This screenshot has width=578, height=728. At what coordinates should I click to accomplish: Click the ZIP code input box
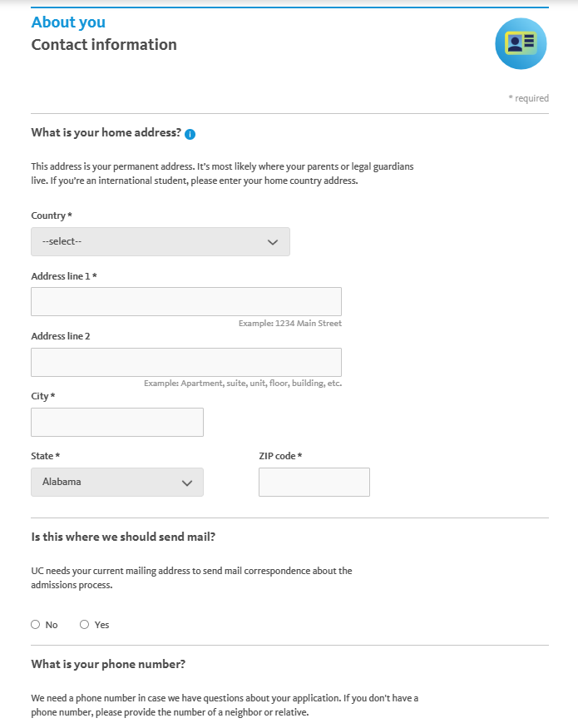(x=314, y=482)
